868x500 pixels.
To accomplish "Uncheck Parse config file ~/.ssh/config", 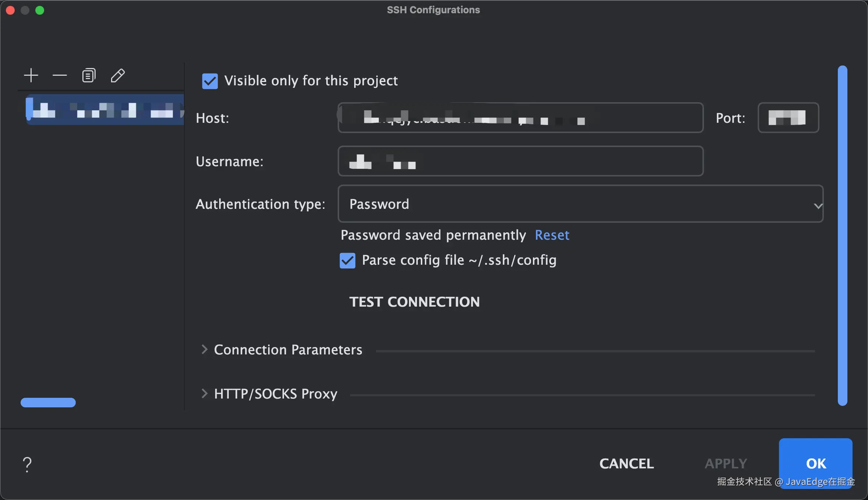I will [348, 261].
